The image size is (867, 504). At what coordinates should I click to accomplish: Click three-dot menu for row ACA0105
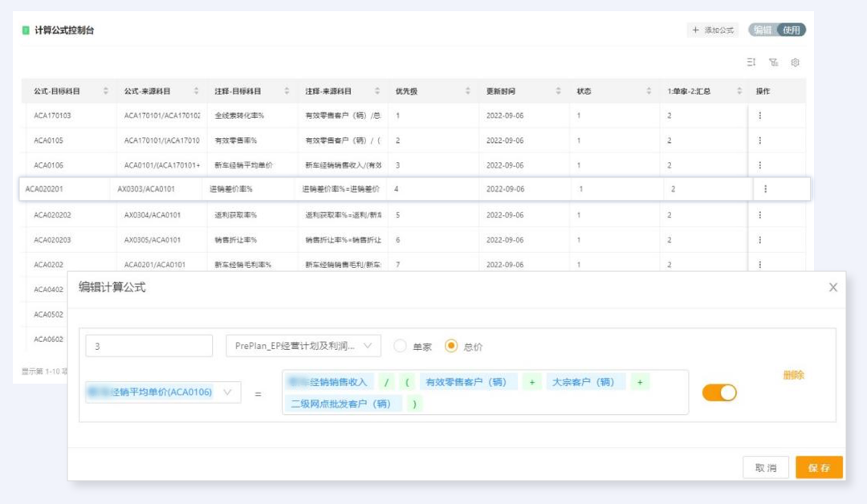click(759, 140)
